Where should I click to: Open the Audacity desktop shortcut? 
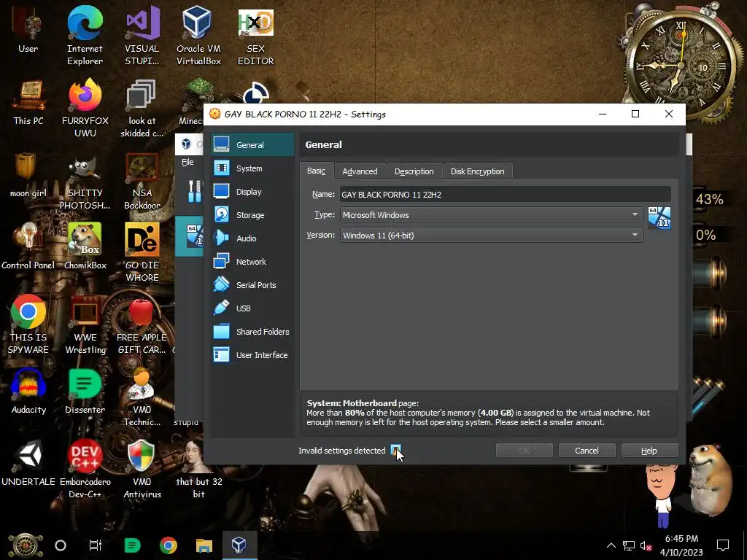[28, 392]
